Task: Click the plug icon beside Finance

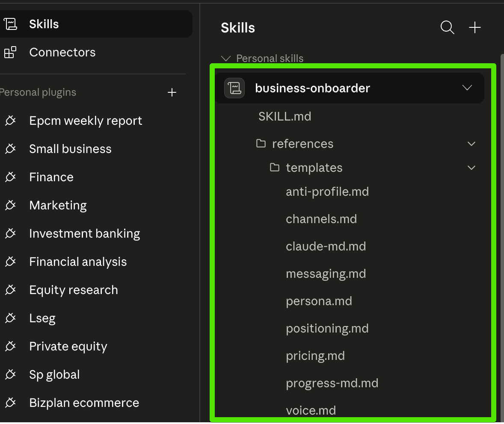Action: pyautogui.click(x=10, y=177)
